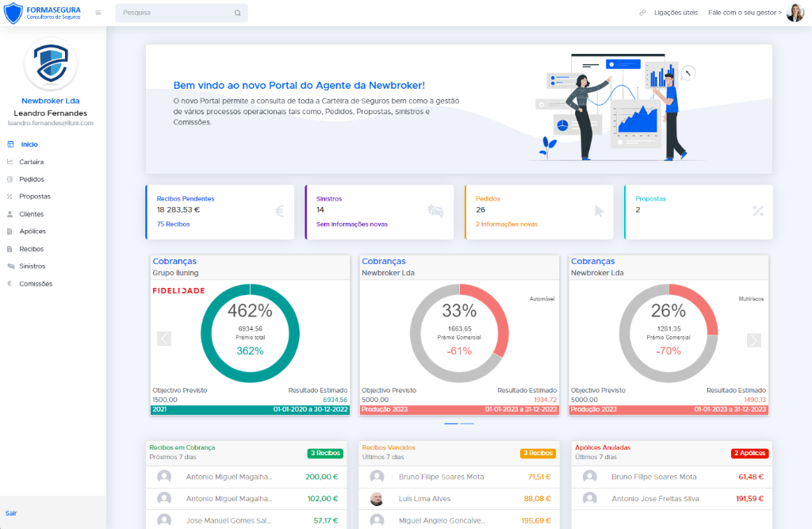Click avatar beside Miguel Angelo Goncalve...
This screenshot has width=812, height=529.
[x=377, y=520]
